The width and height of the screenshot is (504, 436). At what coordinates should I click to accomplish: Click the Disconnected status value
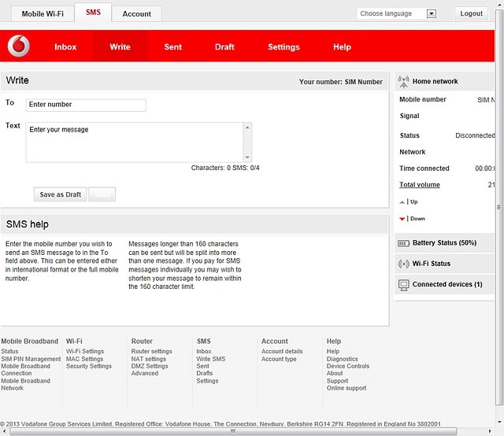(x=475, y=135)
